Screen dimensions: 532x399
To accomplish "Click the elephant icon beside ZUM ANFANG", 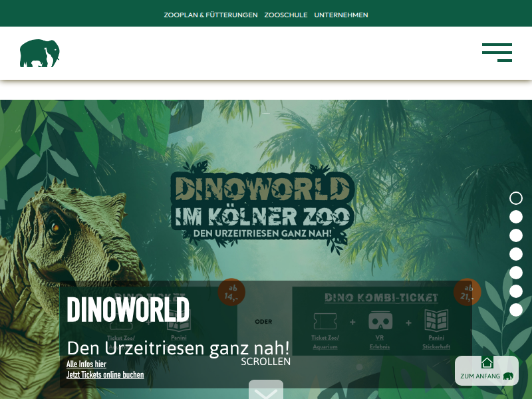I will pyautogui.click(x=509, y=376).
